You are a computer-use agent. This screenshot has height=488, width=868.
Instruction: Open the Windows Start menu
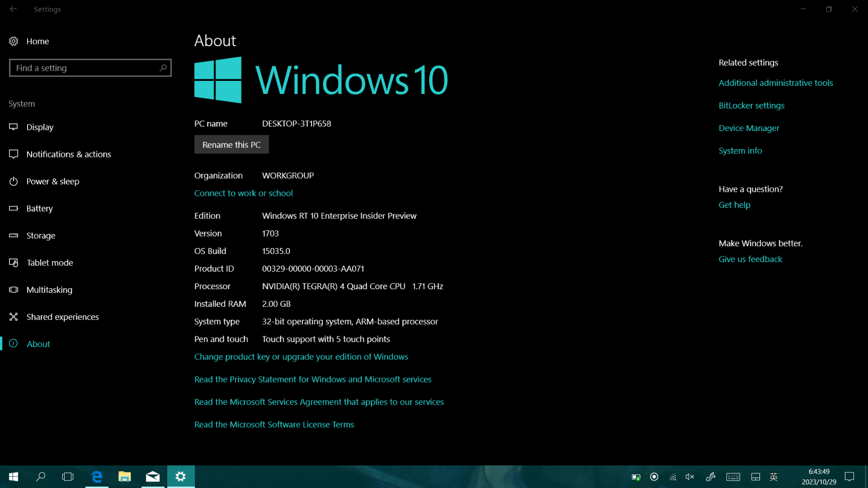click(x=14, y=476)
